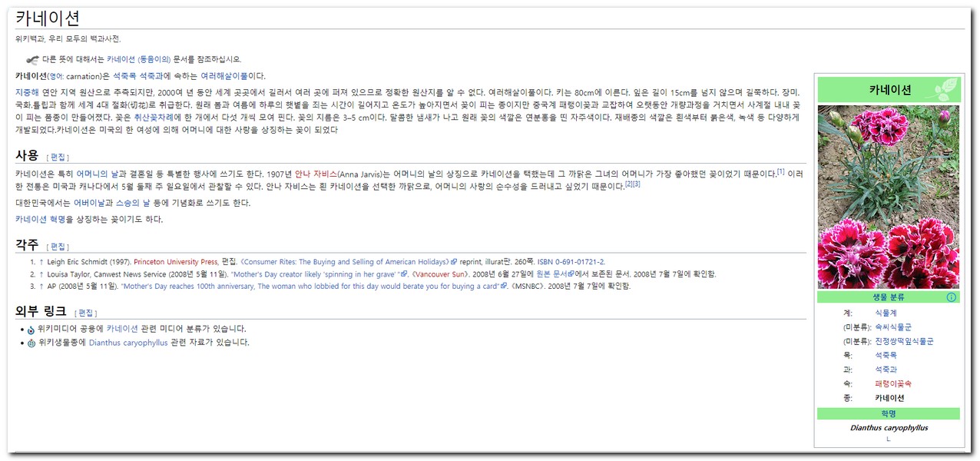The image size is (980, 461).
Task: Click the red link 안나 자비스
Action: (316, 174)
